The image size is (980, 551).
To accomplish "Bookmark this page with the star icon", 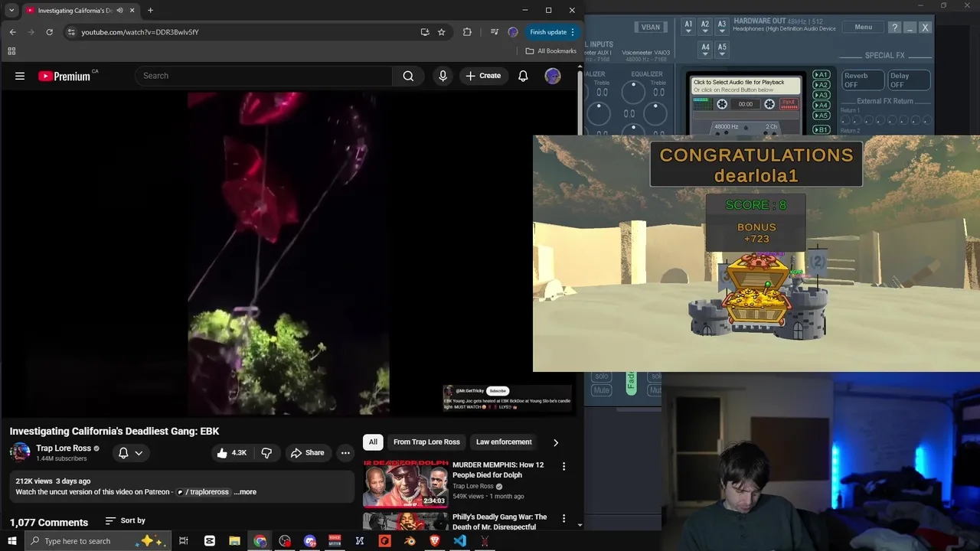I will 442,32.
